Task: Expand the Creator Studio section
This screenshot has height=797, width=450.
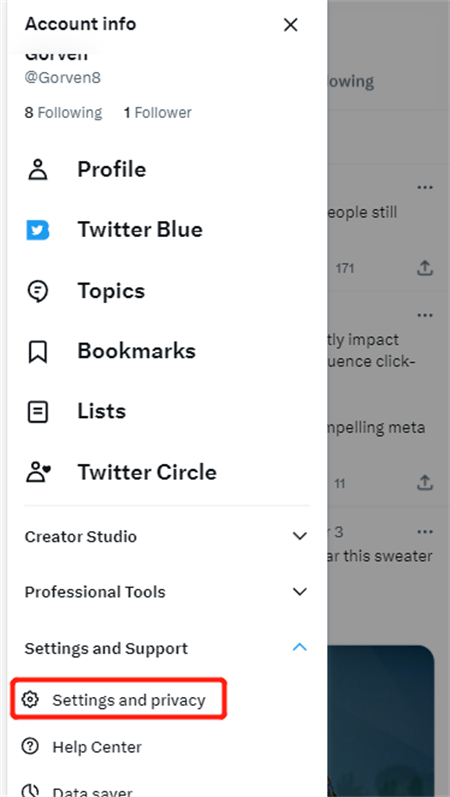Action: pos(167,536)
